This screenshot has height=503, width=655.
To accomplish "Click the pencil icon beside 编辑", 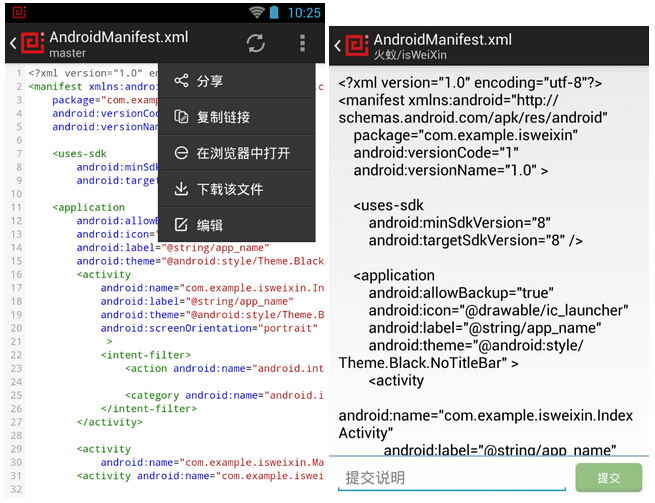I will 181,225.
